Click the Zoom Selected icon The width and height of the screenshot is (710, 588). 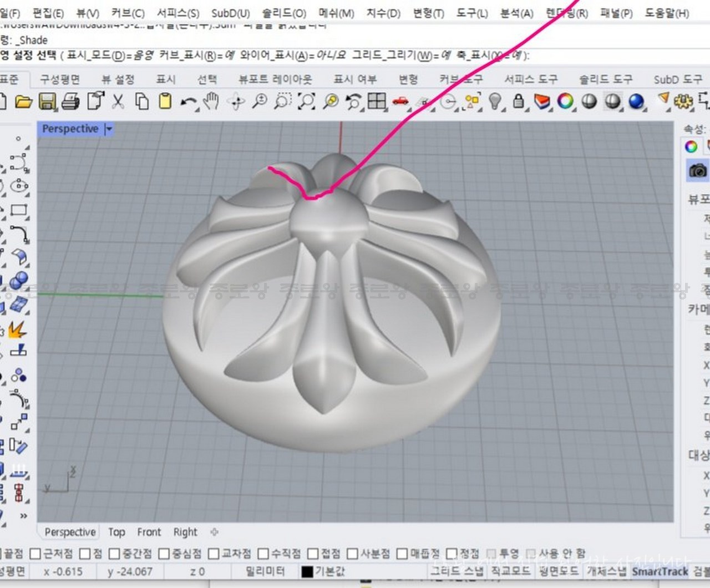(331, 102)
